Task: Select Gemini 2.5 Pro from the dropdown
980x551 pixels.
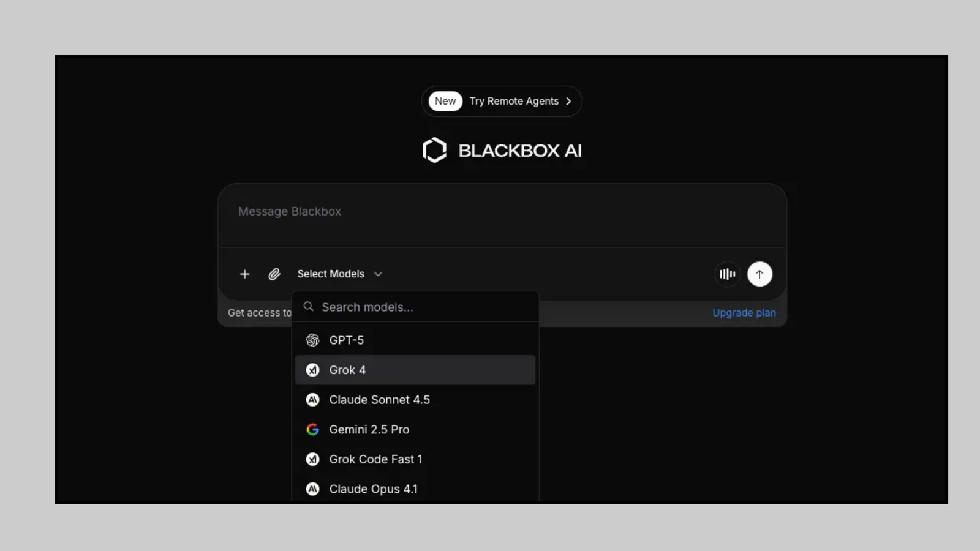Action: 369,429
